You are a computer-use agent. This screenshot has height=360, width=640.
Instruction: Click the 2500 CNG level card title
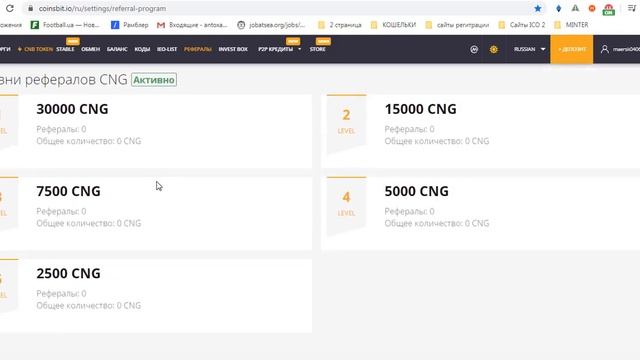(x=68, y=273)
